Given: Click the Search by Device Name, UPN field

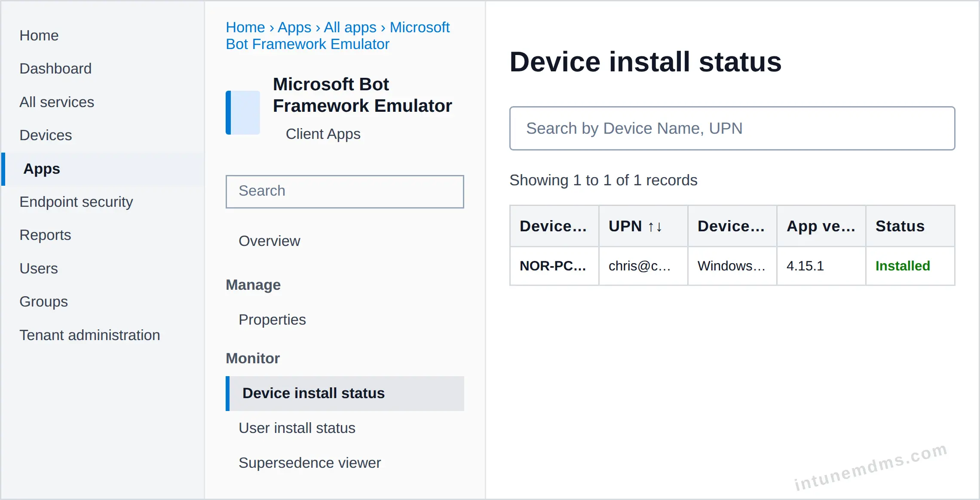Looking at the screenshot, I should pyautogui.click(x=732, y=128).
